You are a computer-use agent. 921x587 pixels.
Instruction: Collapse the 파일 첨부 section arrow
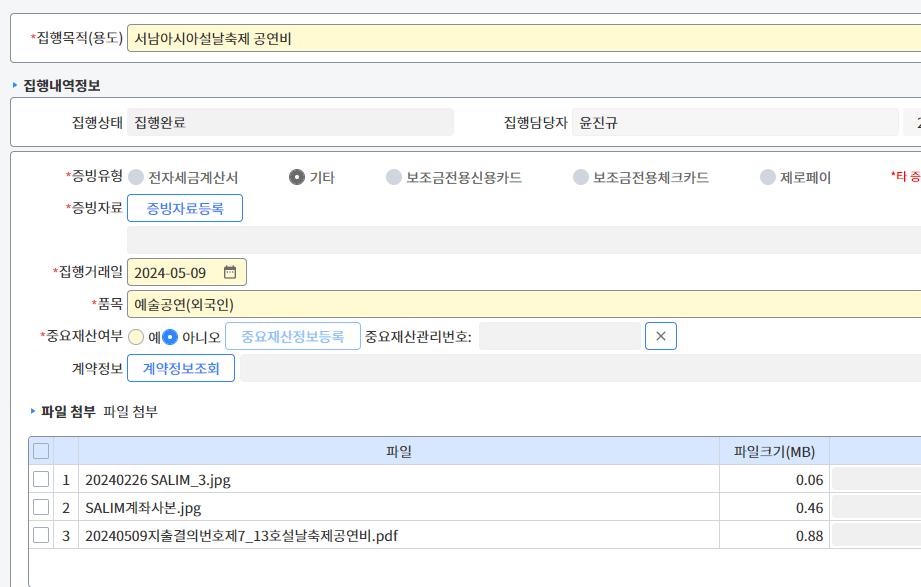click(32, 411)
